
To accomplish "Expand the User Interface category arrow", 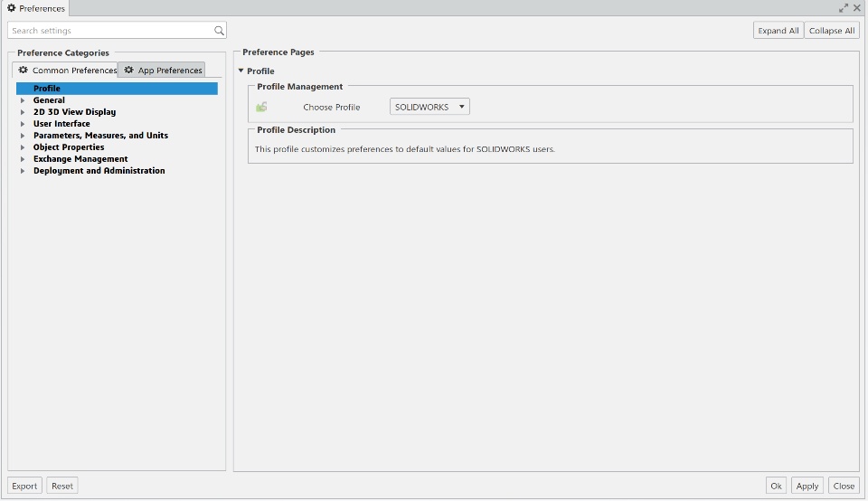I will pos(23,124).
